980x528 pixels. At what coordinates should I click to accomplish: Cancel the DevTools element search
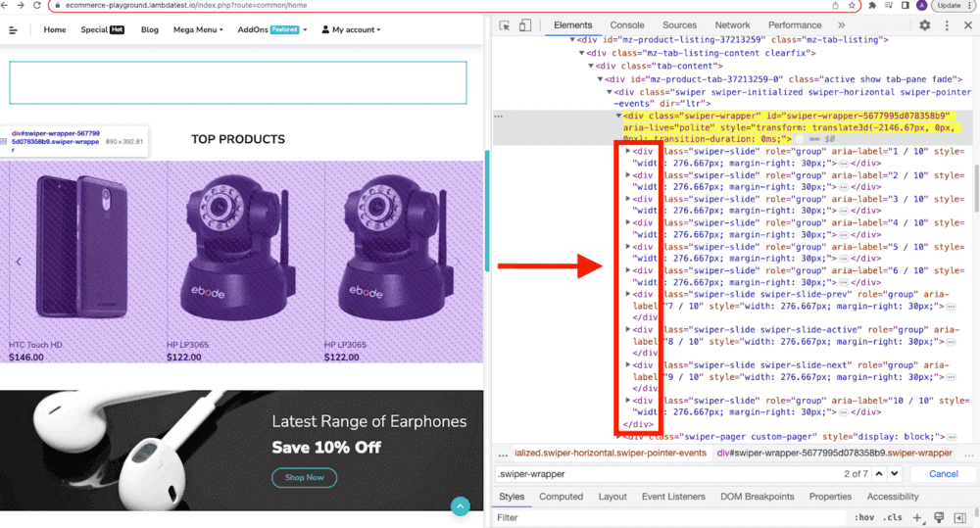click(x=943, y=474)
